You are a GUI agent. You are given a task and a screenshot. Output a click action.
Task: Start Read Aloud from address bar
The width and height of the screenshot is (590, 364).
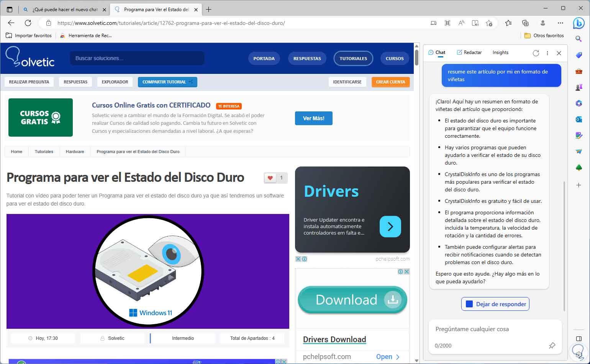[461, 23]
